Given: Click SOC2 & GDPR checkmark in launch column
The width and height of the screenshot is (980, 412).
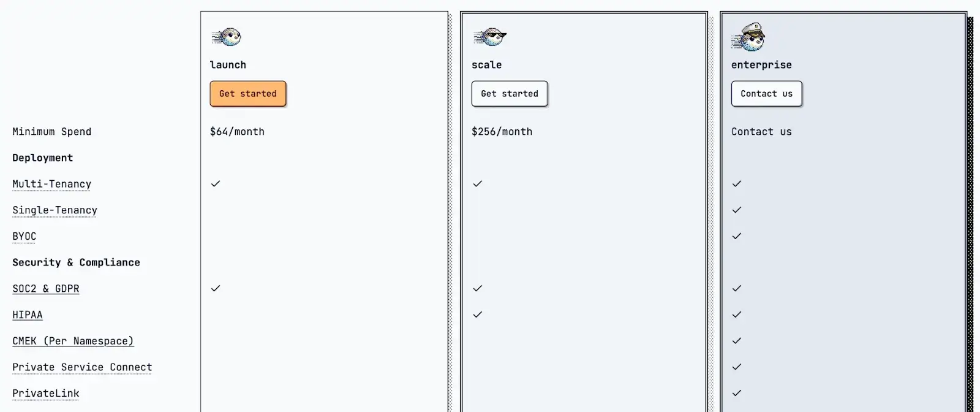Looking at the screenshot, I should point(216,288).
